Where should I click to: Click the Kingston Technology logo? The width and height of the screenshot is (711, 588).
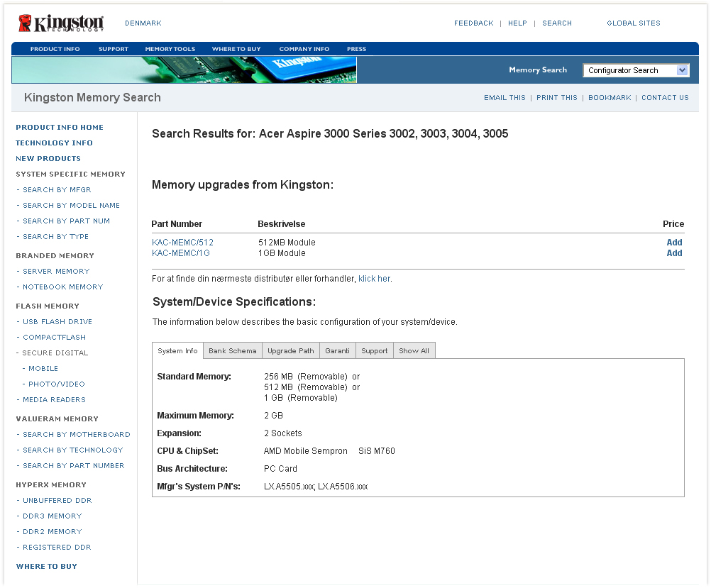pos(61,23)
